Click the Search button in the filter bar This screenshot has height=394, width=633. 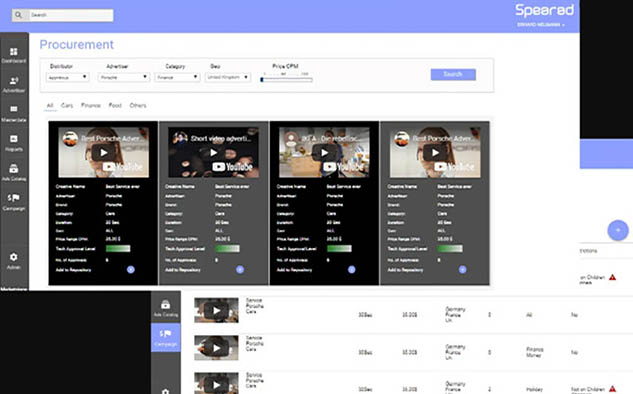click(453, 74)
